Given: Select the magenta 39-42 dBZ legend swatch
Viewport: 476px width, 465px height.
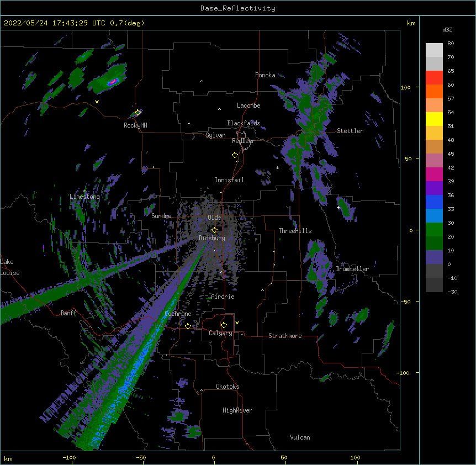Looking at the screenshot, I should point(434,174).
